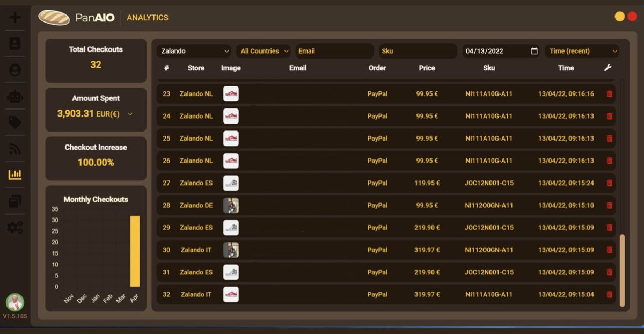Open the All Countries dropdown
Screen dimensions: 644x334
point(264,51)
